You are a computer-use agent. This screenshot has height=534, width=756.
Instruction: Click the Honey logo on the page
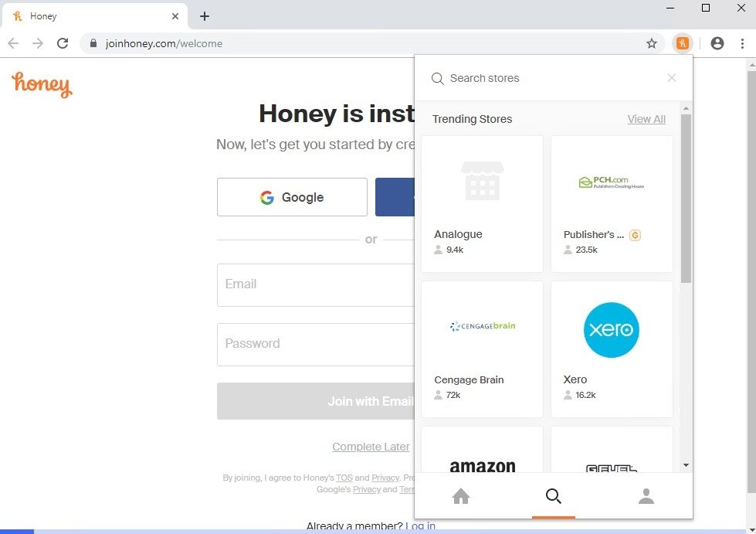point(42,84)
